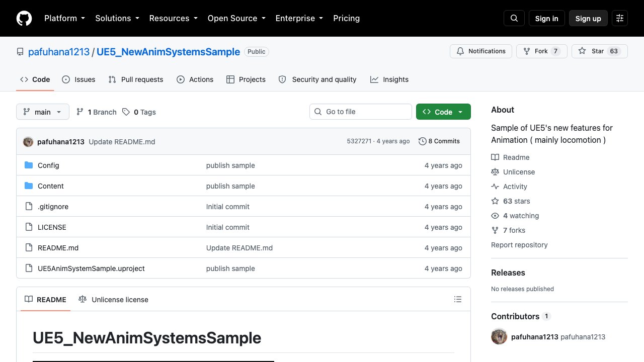Click the search magnifier icon
This screenshot has height=362, width=644.
click(514, 18)
